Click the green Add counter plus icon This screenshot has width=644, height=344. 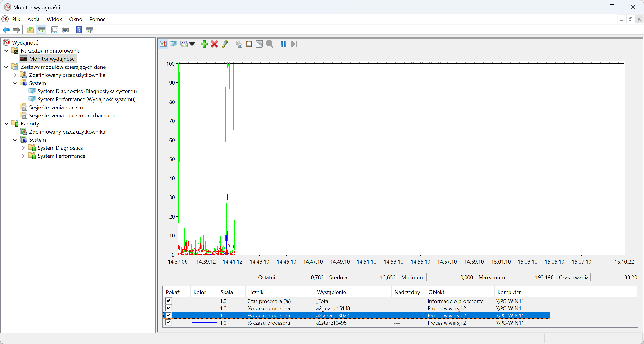204,44
